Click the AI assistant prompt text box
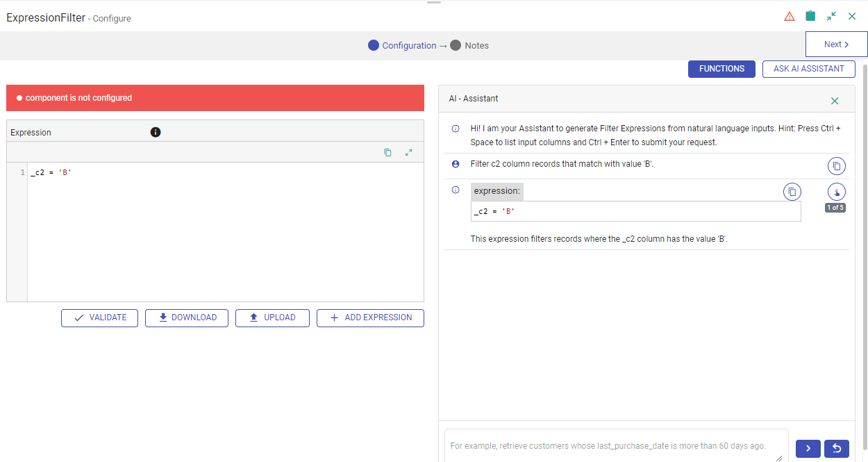Image resolution: width=868 pixels, height=462 pixels. (x=616, y=445)
